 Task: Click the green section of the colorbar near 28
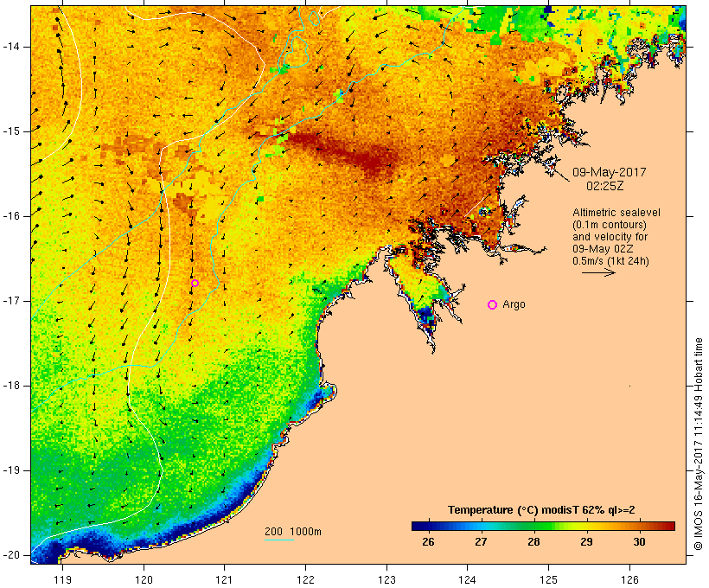click(533, 526)
